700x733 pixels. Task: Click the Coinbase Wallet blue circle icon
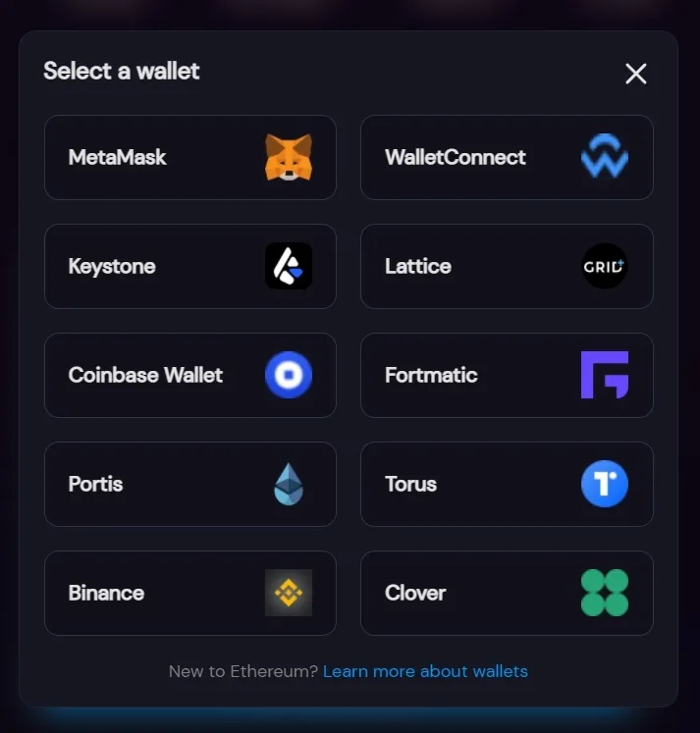pyautogui.click(x=289, y=375)
